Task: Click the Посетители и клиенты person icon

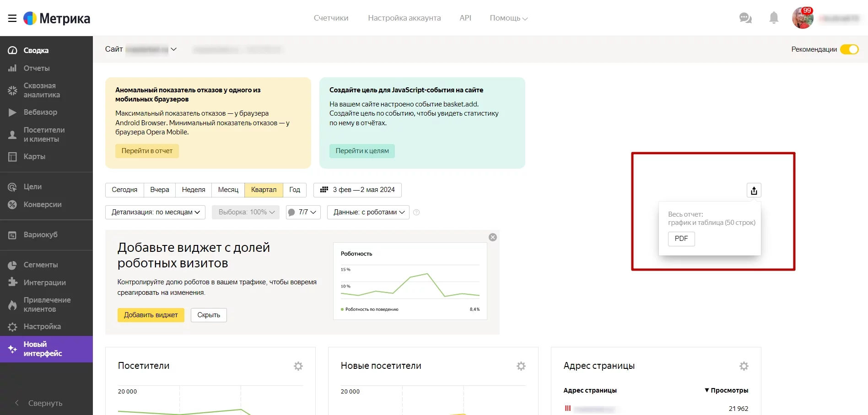Action: pyautogui.click(x=12, y=134)
